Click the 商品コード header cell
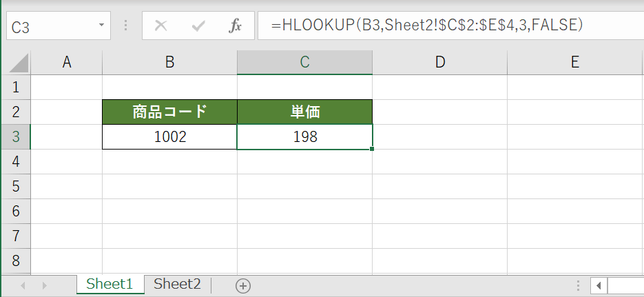644x297 pixels. (x=169, y=112)
